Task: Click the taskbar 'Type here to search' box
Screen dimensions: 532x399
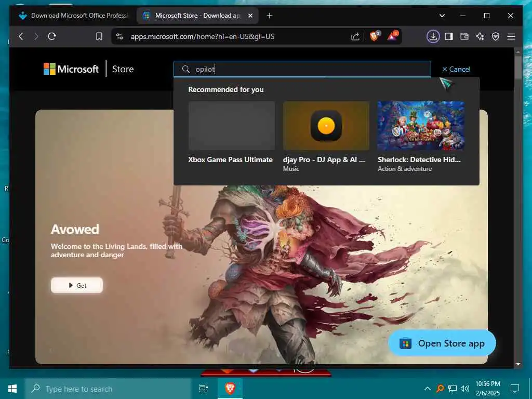Action: tap(109, 389)
